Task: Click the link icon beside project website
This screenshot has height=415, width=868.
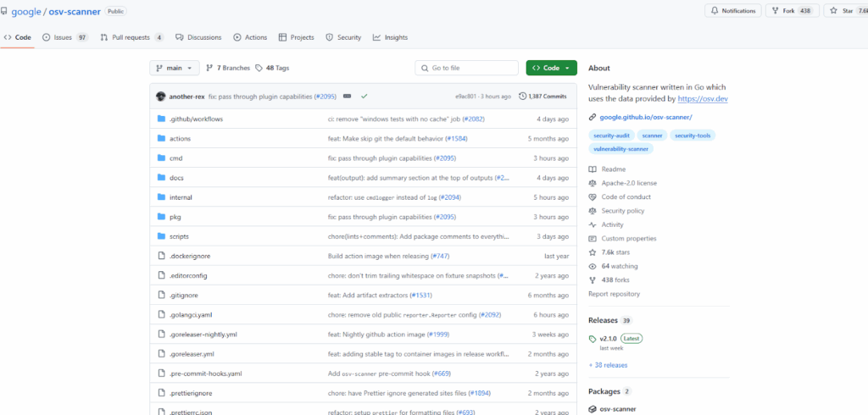Action: click(593, 117)
